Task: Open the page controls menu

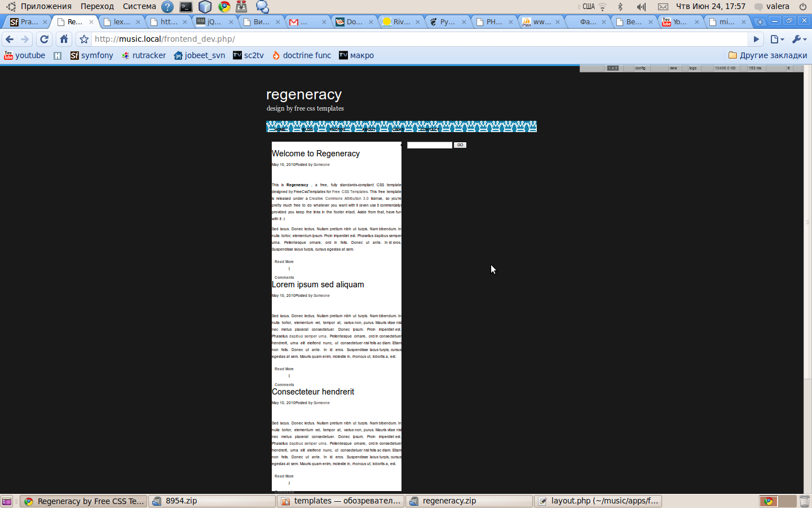Action: 777,39
